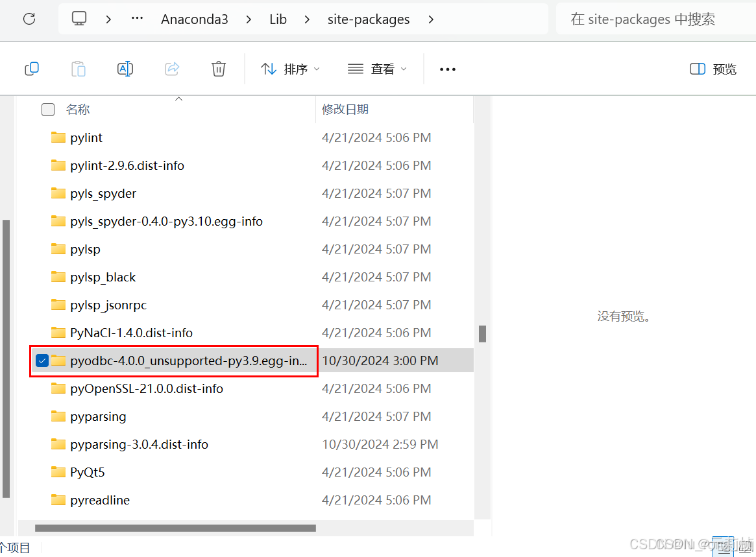Select the pylsp folder

click(x=86, y=250)
